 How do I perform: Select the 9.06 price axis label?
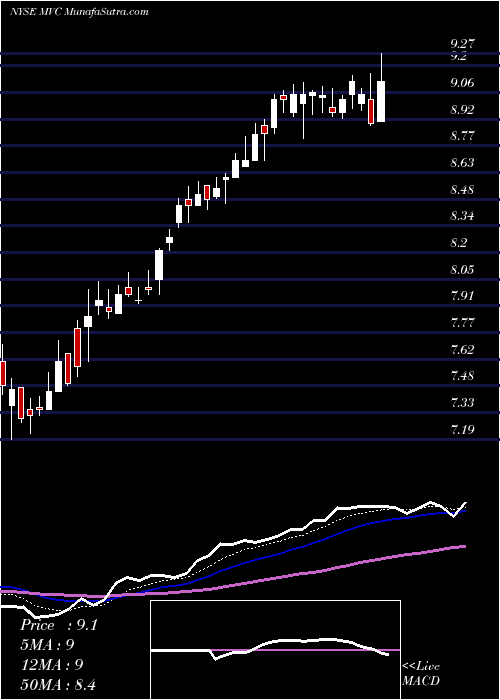(x=463, y=83)
